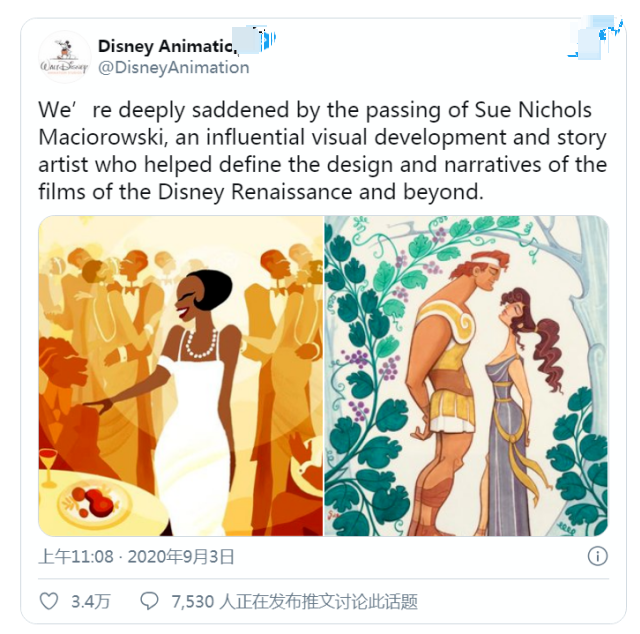The height and width of the screenshot is (634, 640).
Task: Click Hercules figure in right image
Action: [x=455, y=392]
